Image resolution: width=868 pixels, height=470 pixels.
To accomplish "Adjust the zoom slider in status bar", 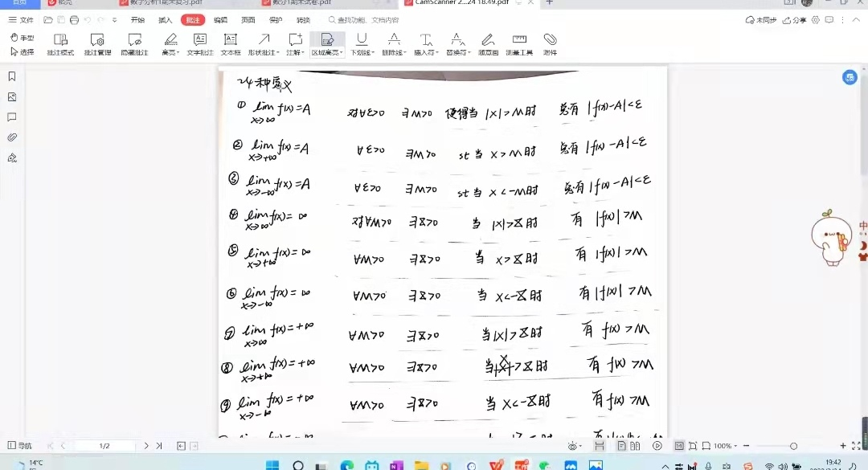I will [793, 446].
